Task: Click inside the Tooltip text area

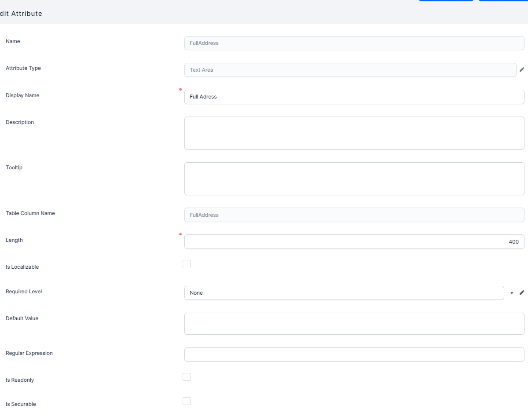Action: tap(354, 179)
